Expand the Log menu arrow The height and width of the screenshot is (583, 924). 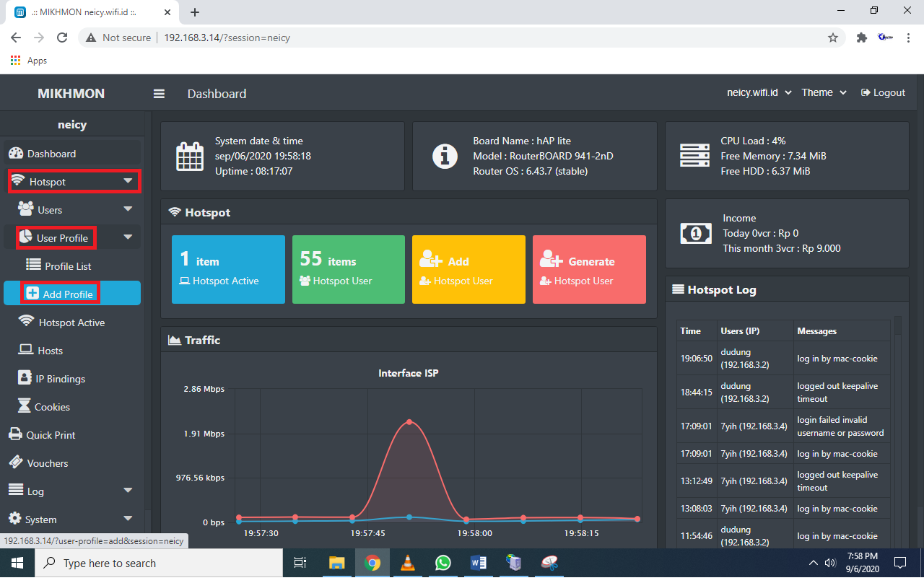click(128, 491)
